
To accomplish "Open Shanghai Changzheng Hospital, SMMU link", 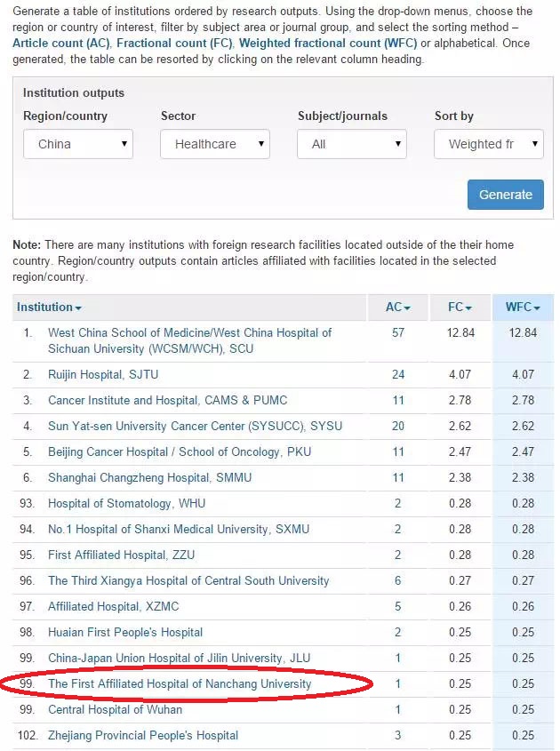I will click(149, 478).
